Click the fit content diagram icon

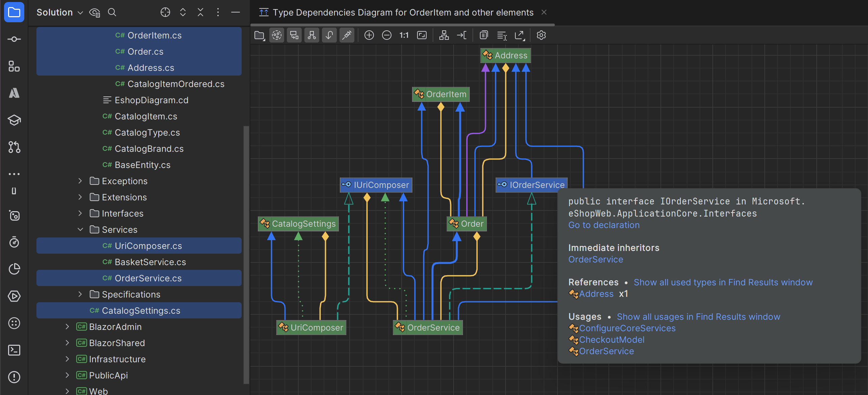coord(422,35)
